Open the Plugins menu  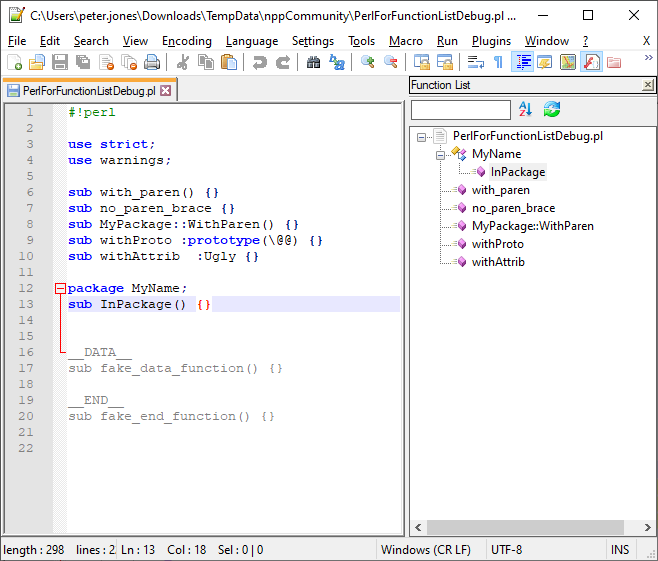[x=491, y=41]
